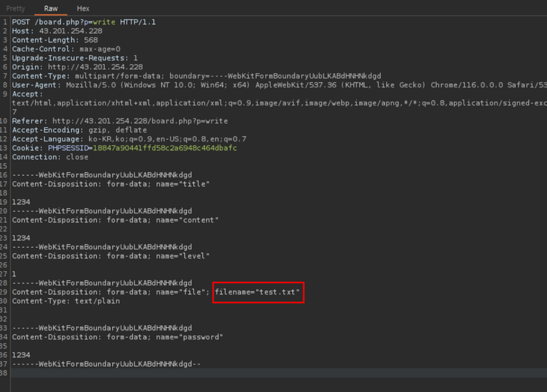Click the Host header value 43.201.254.228
Image resolution: width=547 pixels, height=392 pixels.
pos(71,31)
